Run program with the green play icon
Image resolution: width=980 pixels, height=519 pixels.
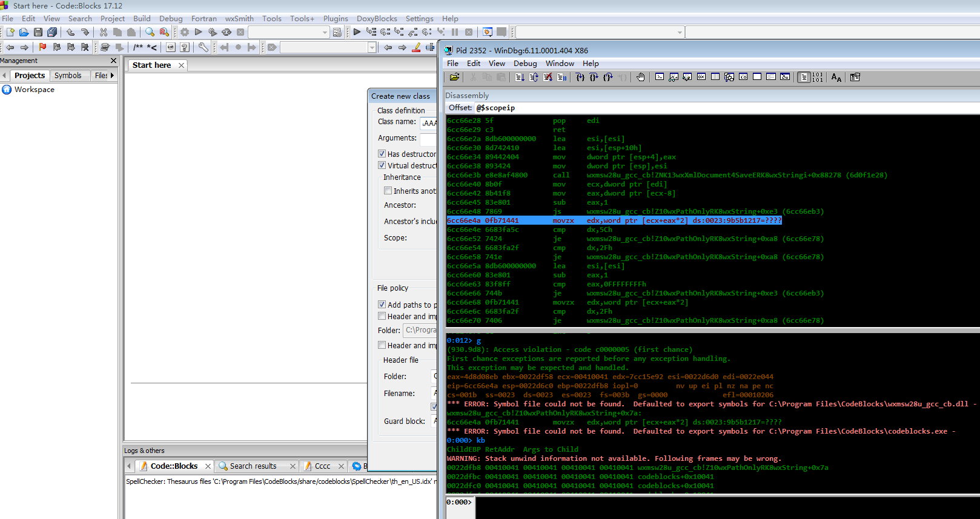click(x=198, y=32)
